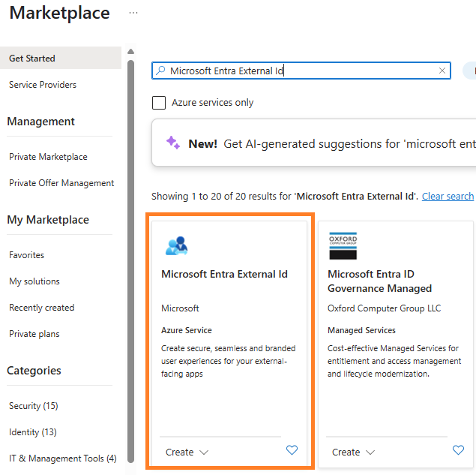The width and height of the screenshot is (476, 475).
Task: Click the Oxford Computer Group logo
Action: tap(343, 245)
